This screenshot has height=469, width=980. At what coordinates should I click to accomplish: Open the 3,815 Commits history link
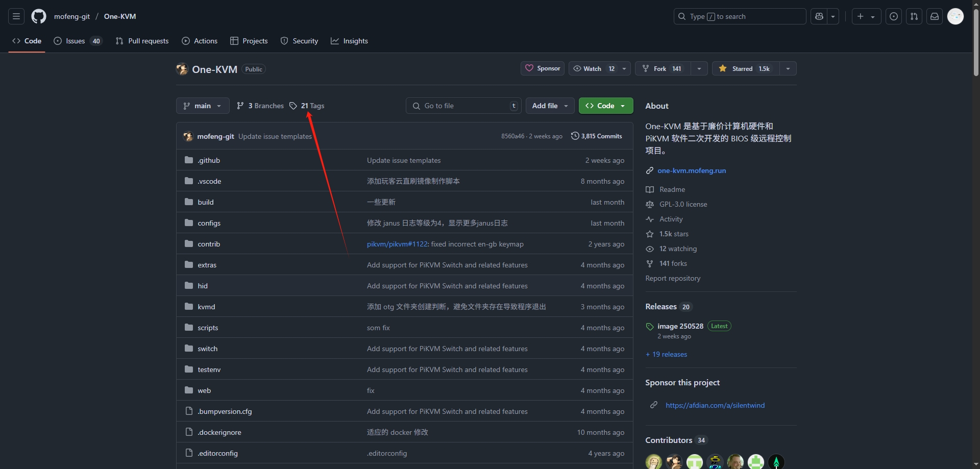[597, 136]
